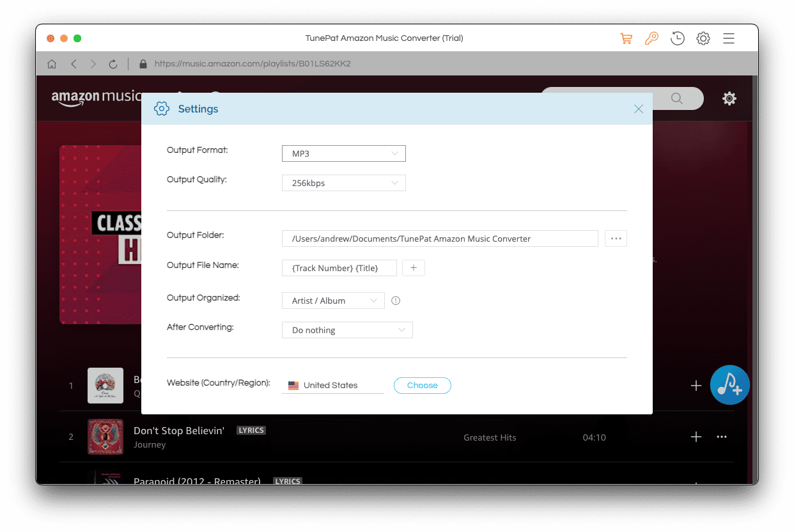Click the 04:10 track duration
The width and height of the screenshot is (794, 532).
pyautogui.click(x=595, y=437)
